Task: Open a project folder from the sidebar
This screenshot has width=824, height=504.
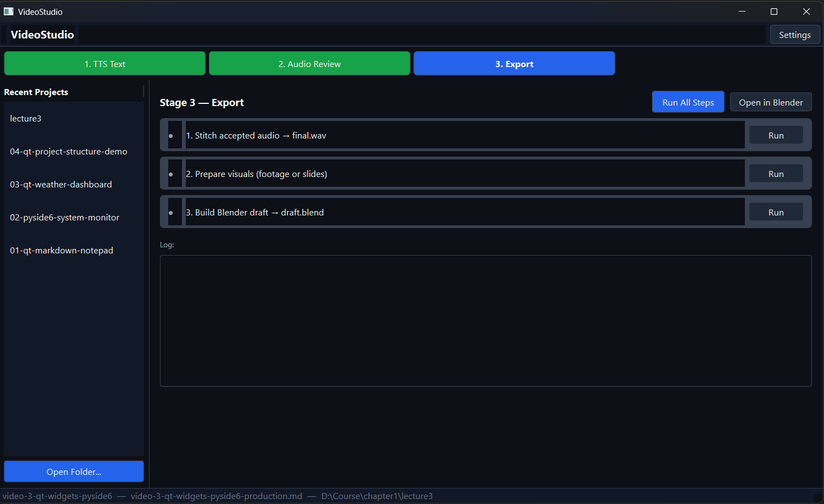Action: click(74, 471)
